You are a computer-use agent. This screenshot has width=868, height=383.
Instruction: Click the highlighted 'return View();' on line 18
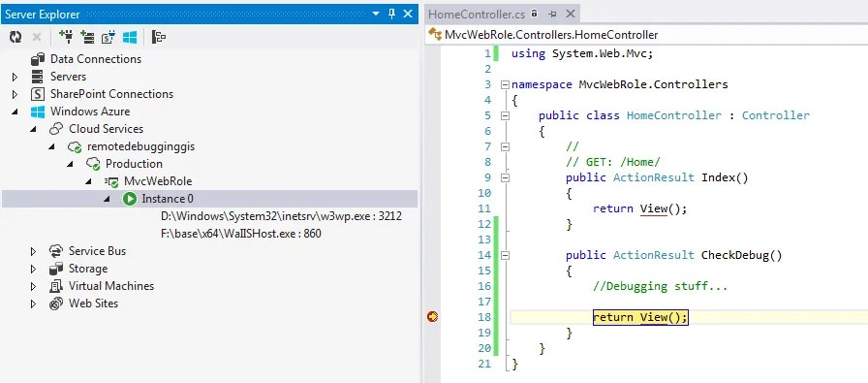[640, 317]
